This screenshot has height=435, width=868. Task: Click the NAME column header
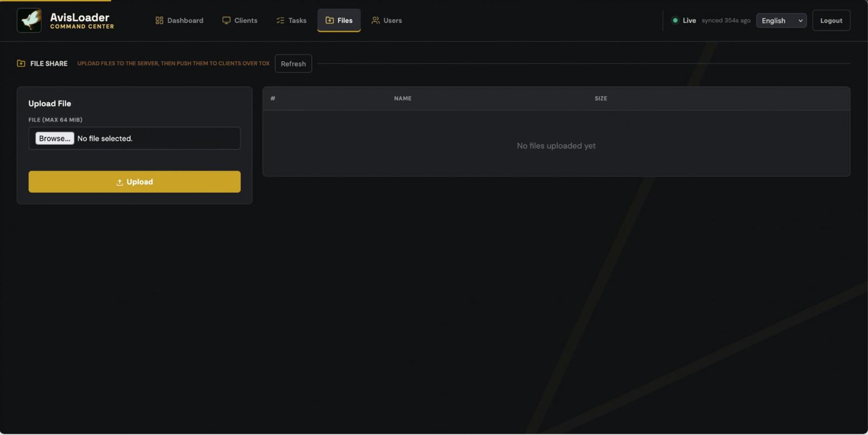pyautogui.click(x=403, y=98)
